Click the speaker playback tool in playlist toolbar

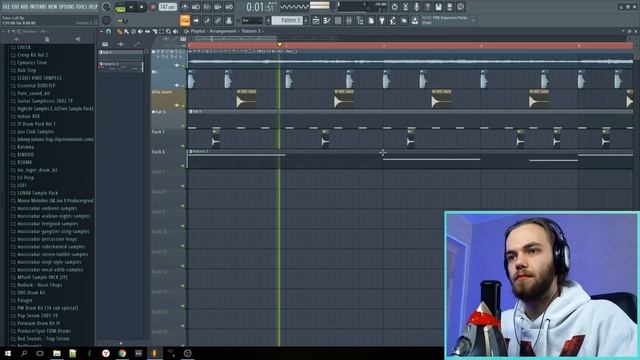(176, 31)
